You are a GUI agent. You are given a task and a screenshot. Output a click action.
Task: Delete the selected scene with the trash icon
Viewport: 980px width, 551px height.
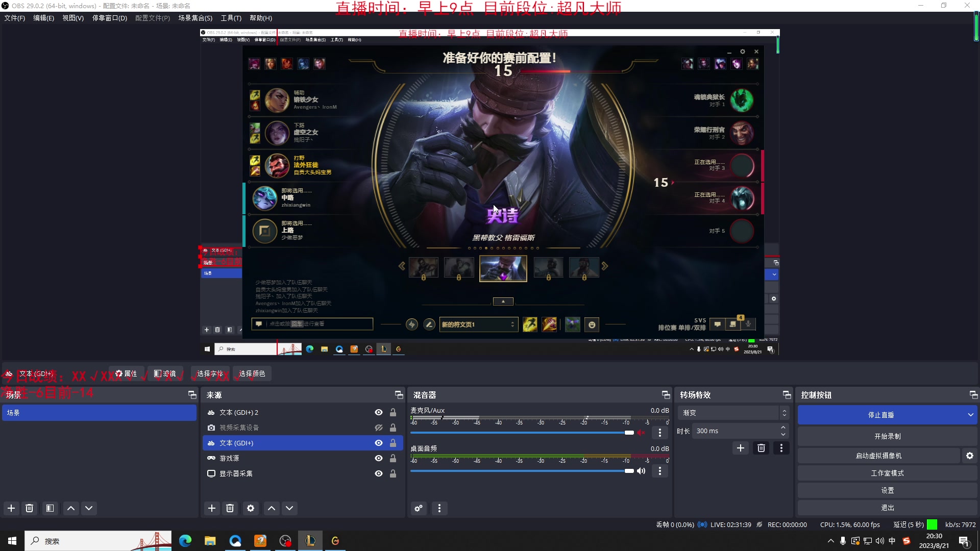coord(30,508)
